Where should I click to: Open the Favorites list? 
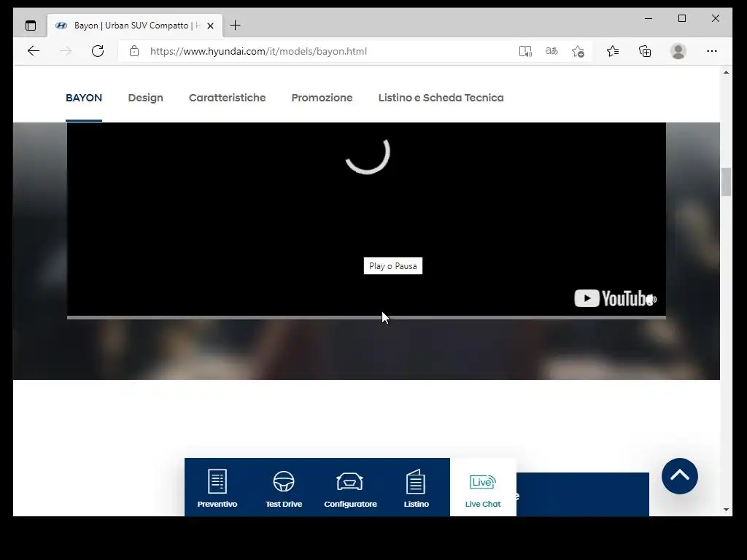pos(613,51)
